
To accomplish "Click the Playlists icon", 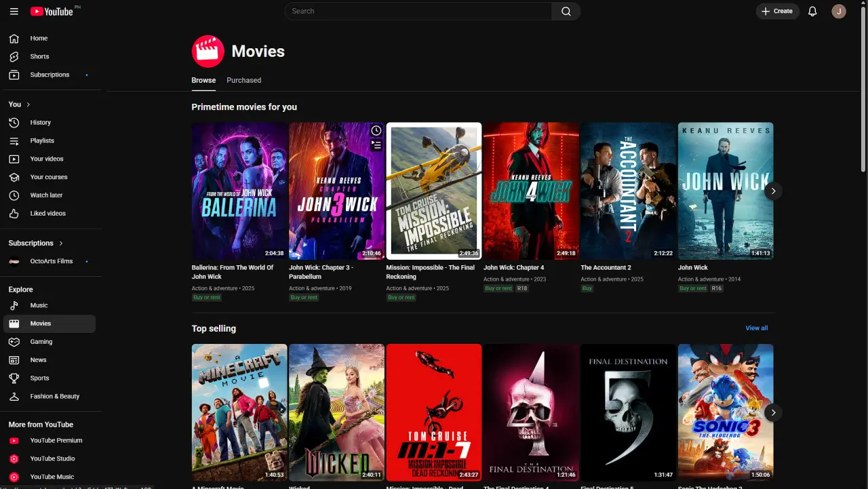I will 14,141.
